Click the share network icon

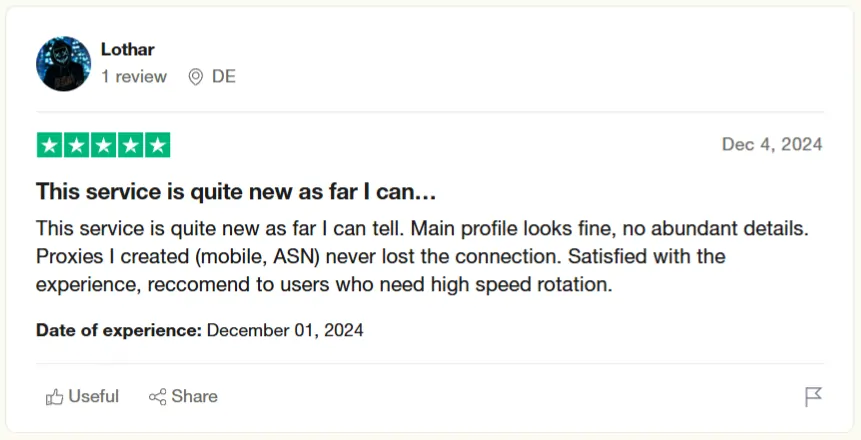(x=157, y=397)
